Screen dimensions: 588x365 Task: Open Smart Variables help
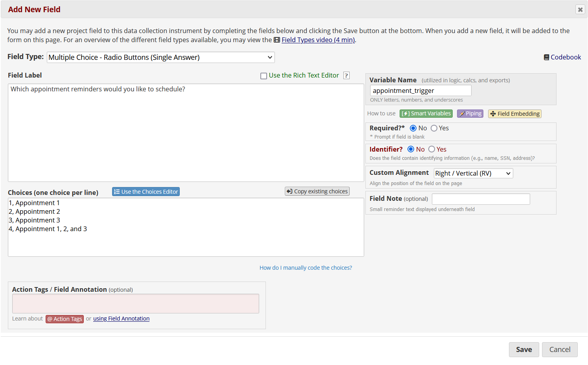(x=426, y=113)
